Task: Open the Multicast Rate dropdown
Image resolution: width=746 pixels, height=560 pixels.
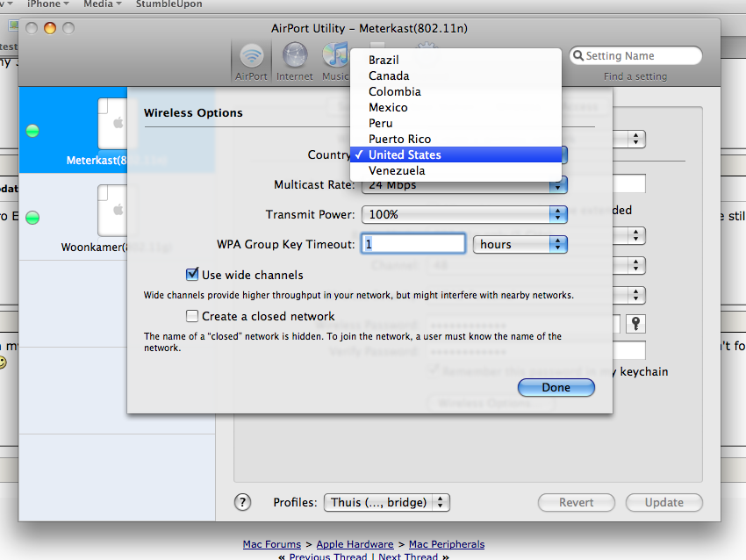Action: click(x=464, y=185)
